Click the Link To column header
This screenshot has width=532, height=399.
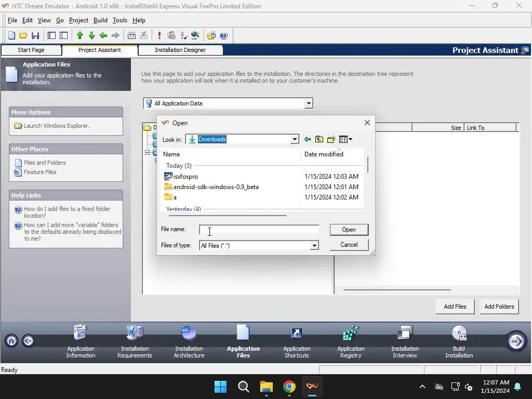coord(489,128)
